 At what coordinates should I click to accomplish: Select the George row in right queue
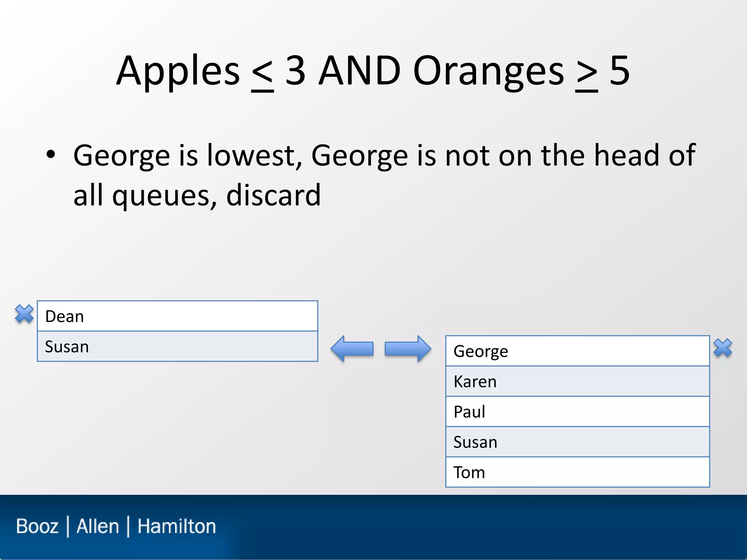[577, 351]
